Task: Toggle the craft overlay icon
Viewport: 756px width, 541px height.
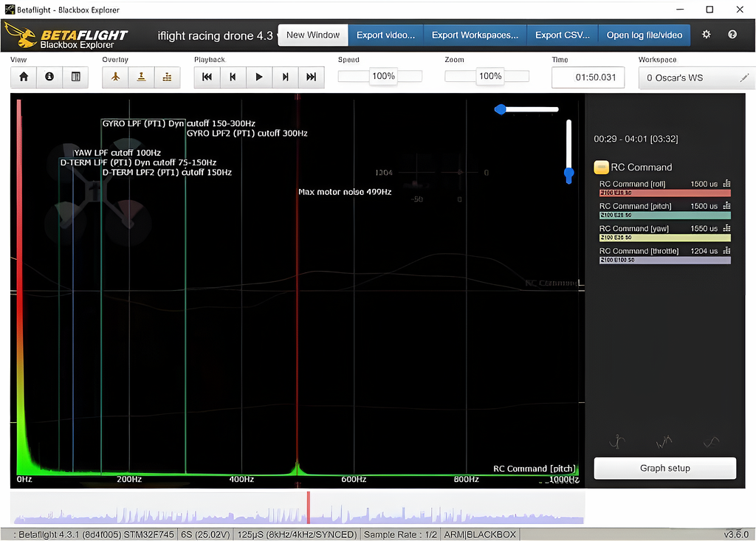Action: click(115, 77)
